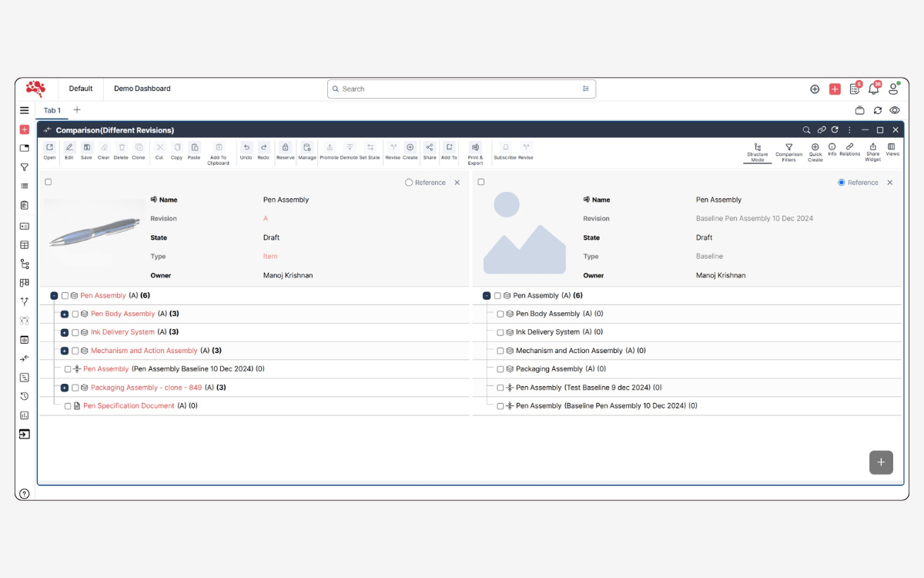This screenshot has width=924, height=578.
Task: Expand Mechanism and Action Assembly node on left
Action: (65, 351)
